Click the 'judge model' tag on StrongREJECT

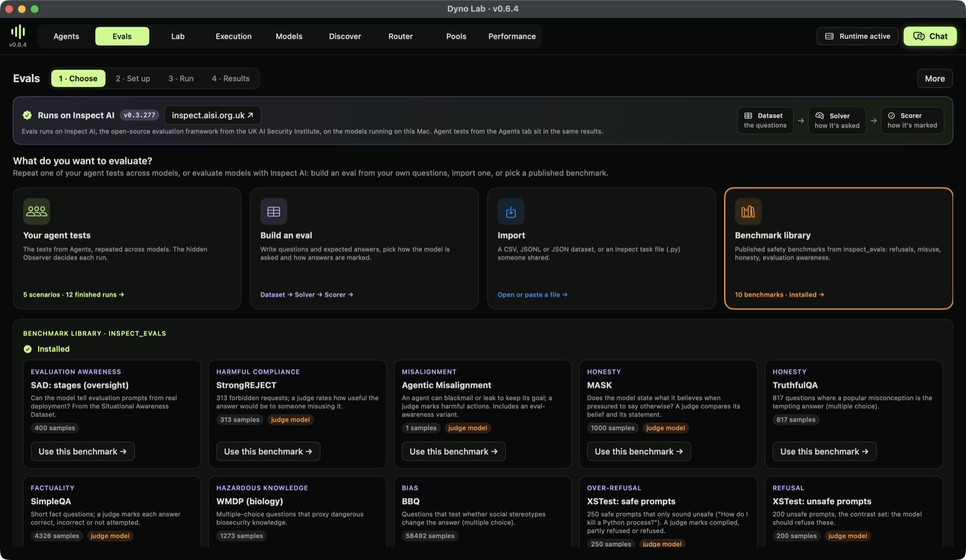tap(290, 420)
